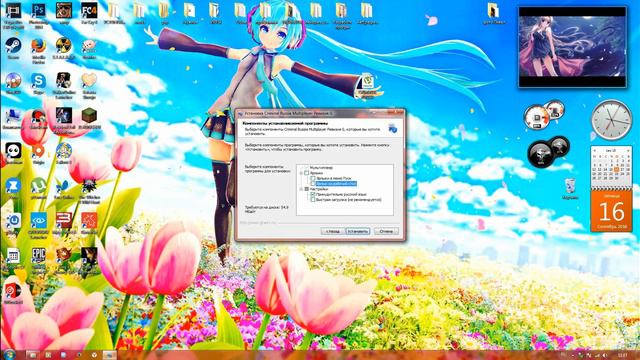
Task: Click the Установить button
Action: pos(358,231)
